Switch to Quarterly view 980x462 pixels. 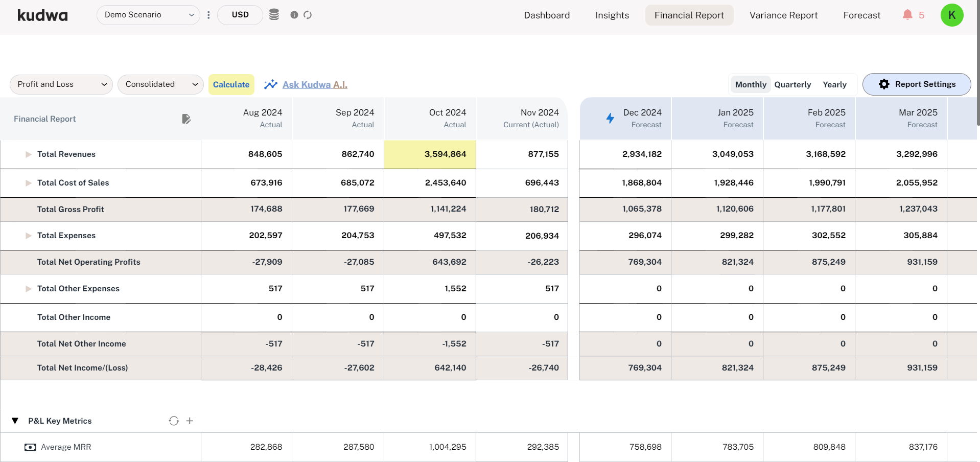(x=792, y=84)
